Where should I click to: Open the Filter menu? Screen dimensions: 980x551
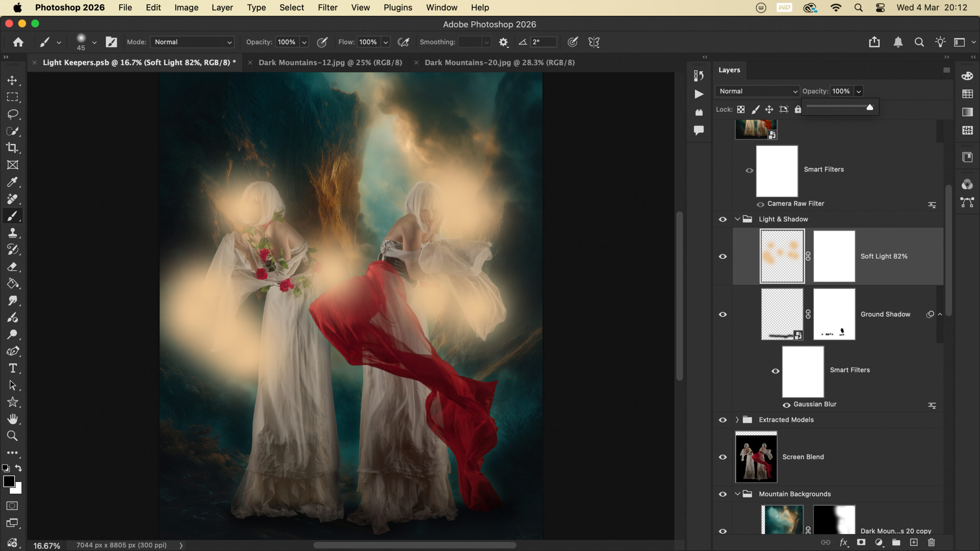tap(327, 8)
